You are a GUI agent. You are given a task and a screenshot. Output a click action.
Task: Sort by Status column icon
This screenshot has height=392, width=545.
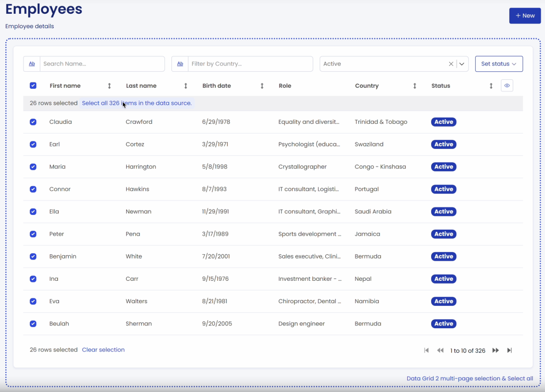point(491,86)
